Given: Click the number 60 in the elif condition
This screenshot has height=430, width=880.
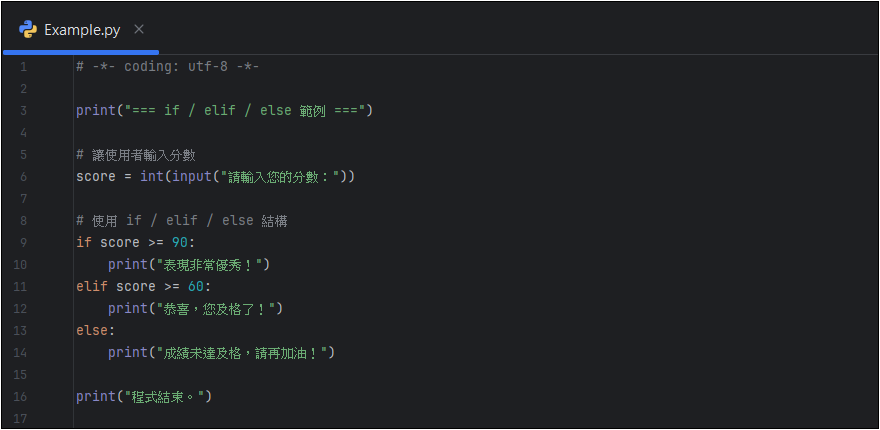Looking at the screenshot, I should 195,287.
